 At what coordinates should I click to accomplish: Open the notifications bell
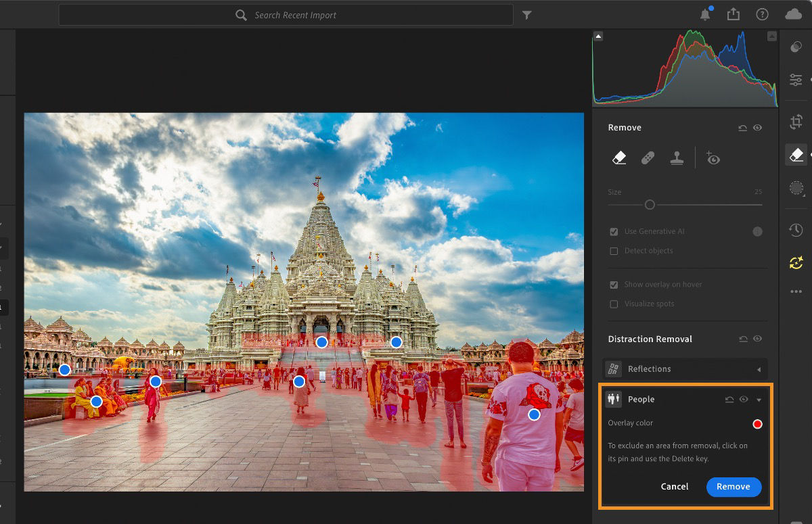(706, 14)
